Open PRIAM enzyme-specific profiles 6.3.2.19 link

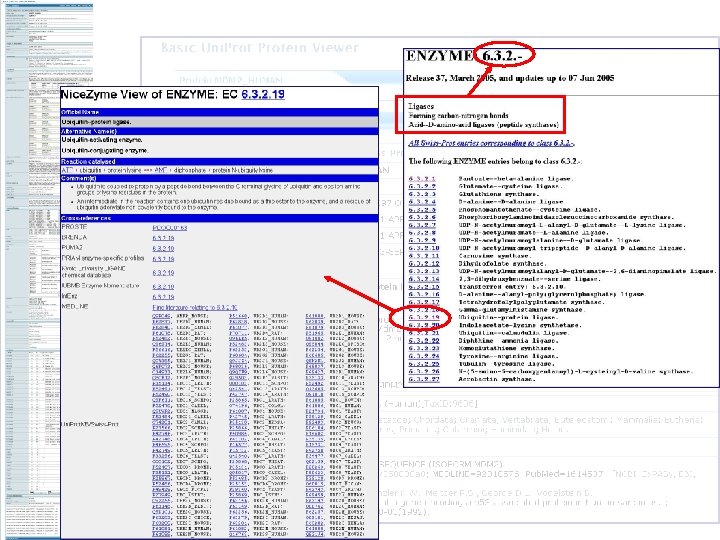tap(163, 259)
